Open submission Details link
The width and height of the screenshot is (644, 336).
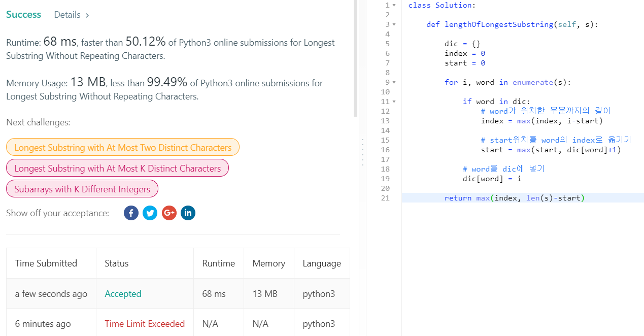pyautogui.click(x=72, y=15)
